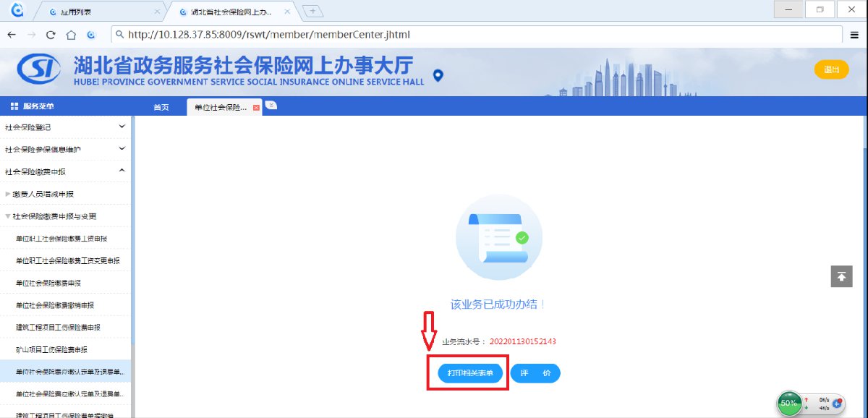The image size is (868, 418).
Task: Click the 评价 button
Action: [535, 373]
